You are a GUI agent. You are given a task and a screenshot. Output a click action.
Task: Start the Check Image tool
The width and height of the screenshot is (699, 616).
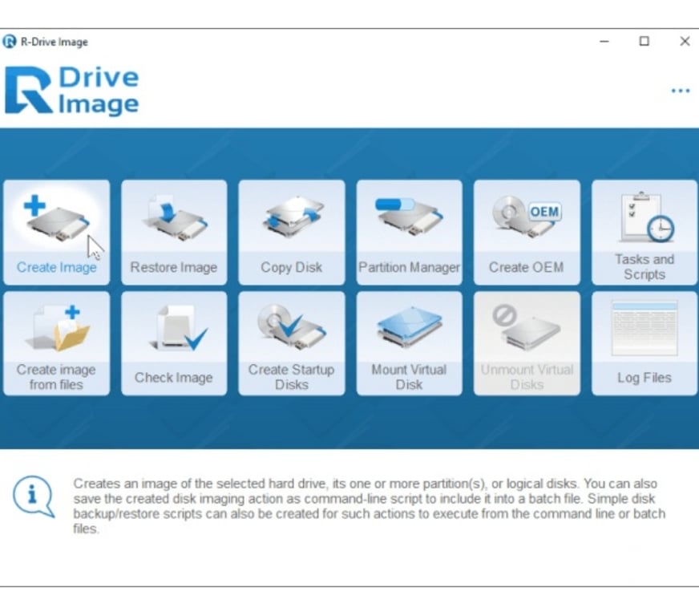pos(174,343)
